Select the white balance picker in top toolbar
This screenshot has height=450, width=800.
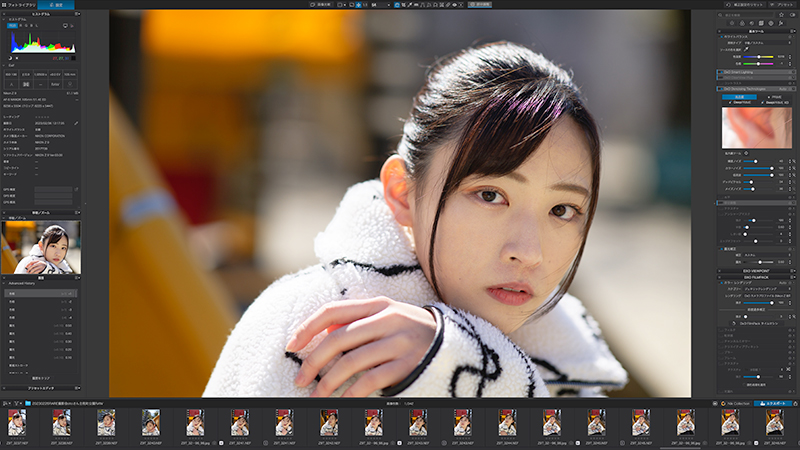pyautogui.click(x=410, y=5)
